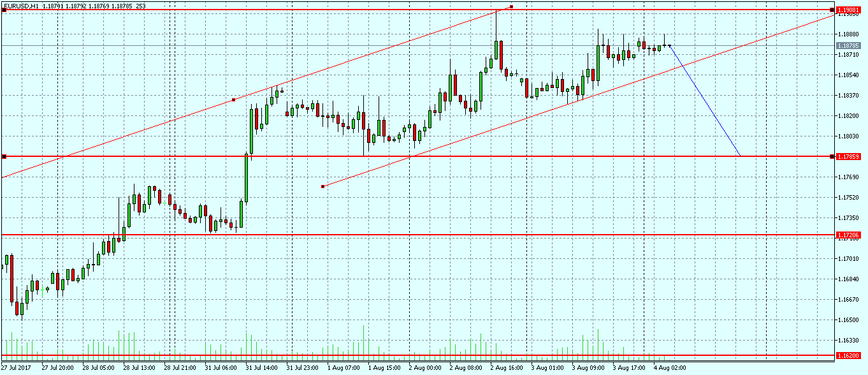Image resolution: width=868 pixels, height=375 pixels.
Task: Click right handle of the 1.17859 horizontal line
Action: tap(832, 156)
